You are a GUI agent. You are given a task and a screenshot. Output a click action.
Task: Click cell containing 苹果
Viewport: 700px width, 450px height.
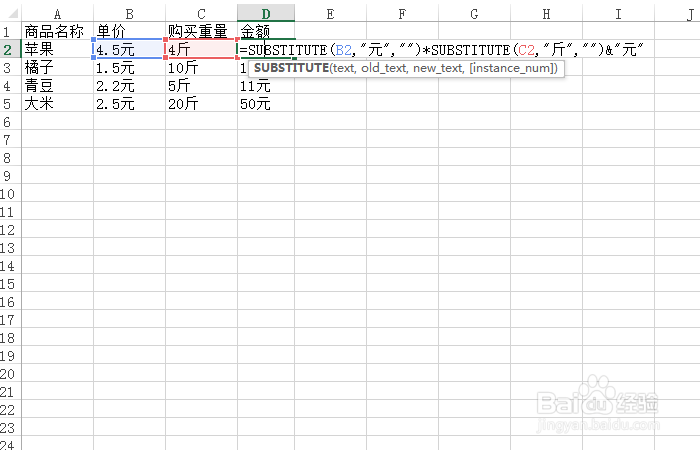pos(57,49)
